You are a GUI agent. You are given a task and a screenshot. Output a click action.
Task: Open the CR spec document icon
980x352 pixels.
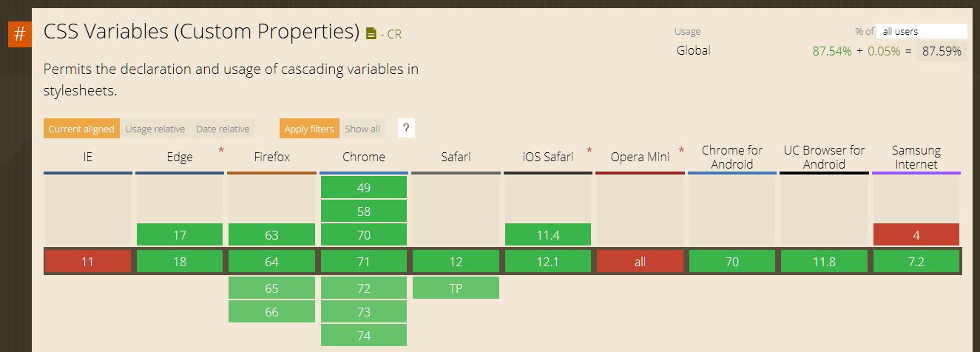pos(371,33)
